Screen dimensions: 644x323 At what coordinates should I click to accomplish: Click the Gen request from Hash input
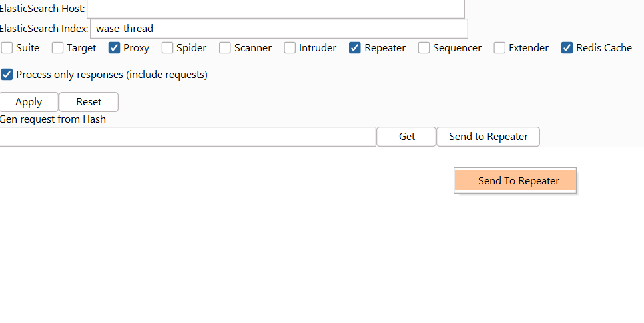click(x=188, y=137)
